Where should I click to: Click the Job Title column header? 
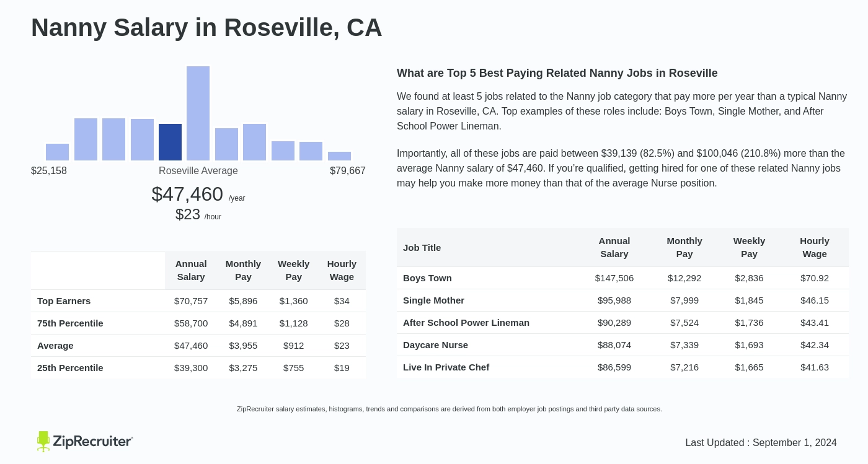click(422, 248)
